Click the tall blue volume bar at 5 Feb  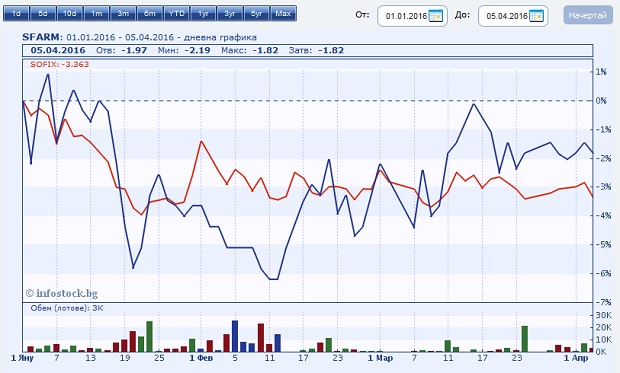(235, 336)
